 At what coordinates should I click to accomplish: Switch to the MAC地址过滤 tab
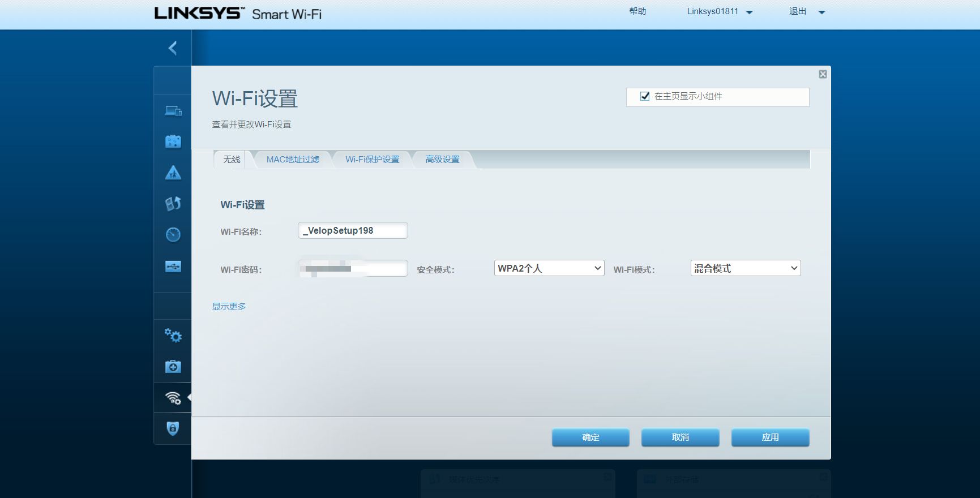pyautogui.click(x=293, y=160)
